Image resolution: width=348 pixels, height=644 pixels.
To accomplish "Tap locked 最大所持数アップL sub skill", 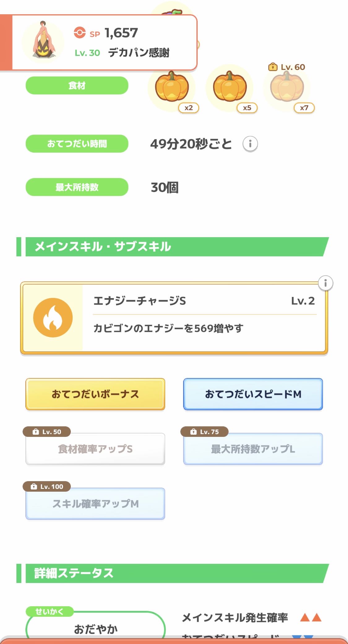I will [253, 449].
